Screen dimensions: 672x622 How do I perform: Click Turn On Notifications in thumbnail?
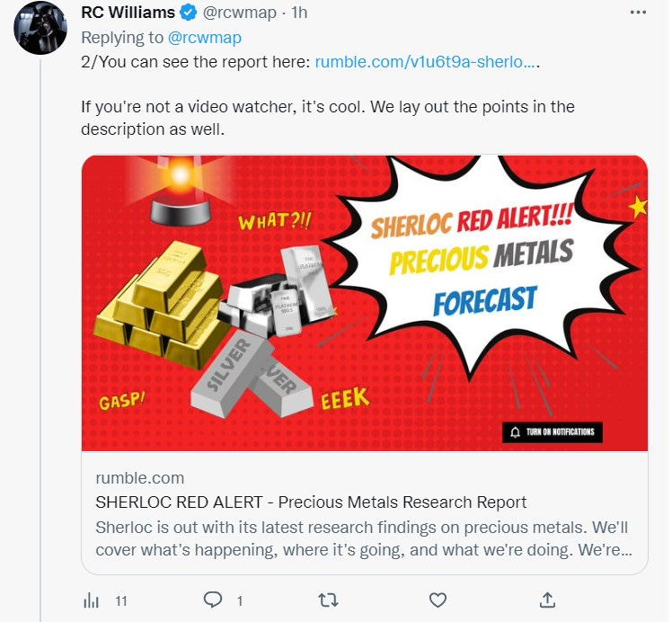pos(553,431)
